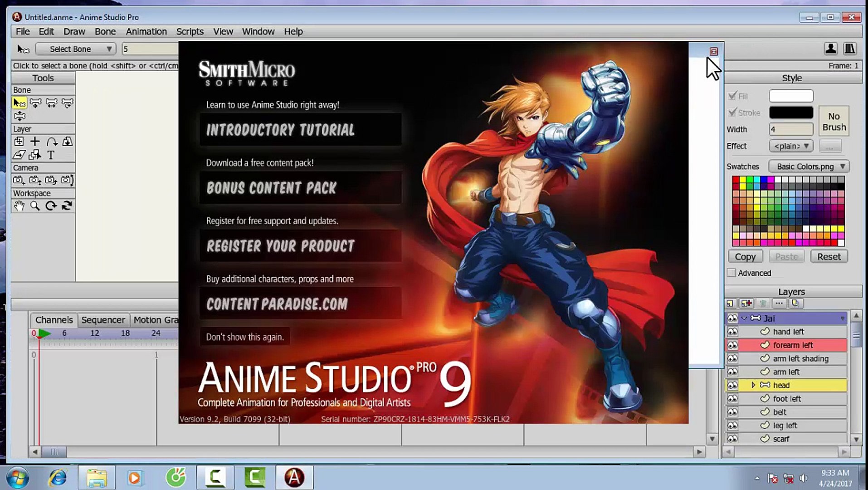This screenshot has width=868, height=490.
Task: Hide the arm left shading layer
Action: (x=732, y=358)
